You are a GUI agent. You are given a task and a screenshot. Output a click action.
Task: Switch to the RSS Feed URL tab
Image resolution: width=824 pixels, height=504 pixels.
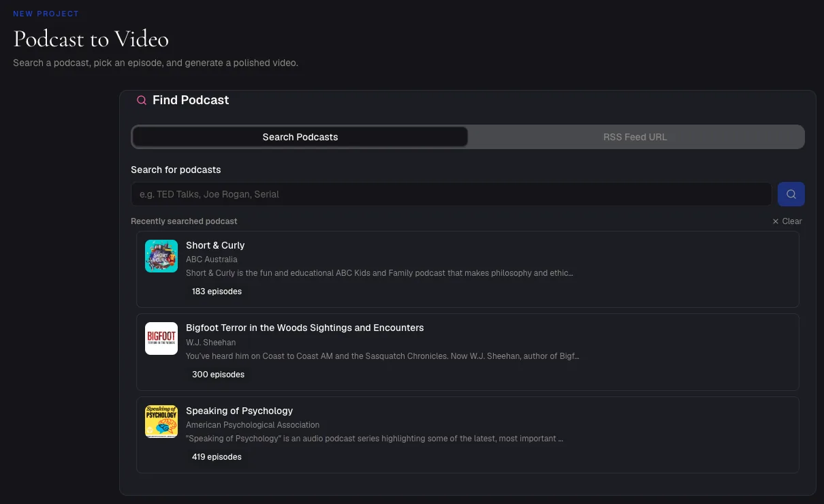pos(635,137)
